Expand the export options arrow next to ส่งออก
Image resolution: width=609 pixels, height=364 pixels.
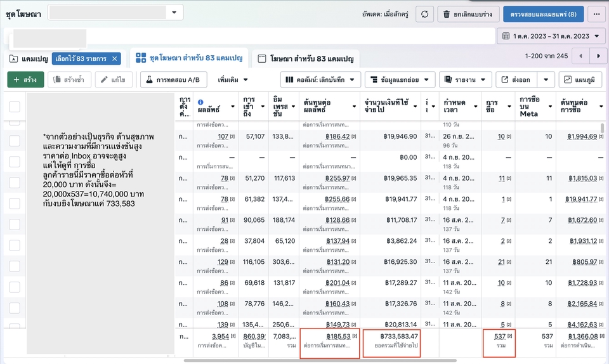tap(546, 79)
